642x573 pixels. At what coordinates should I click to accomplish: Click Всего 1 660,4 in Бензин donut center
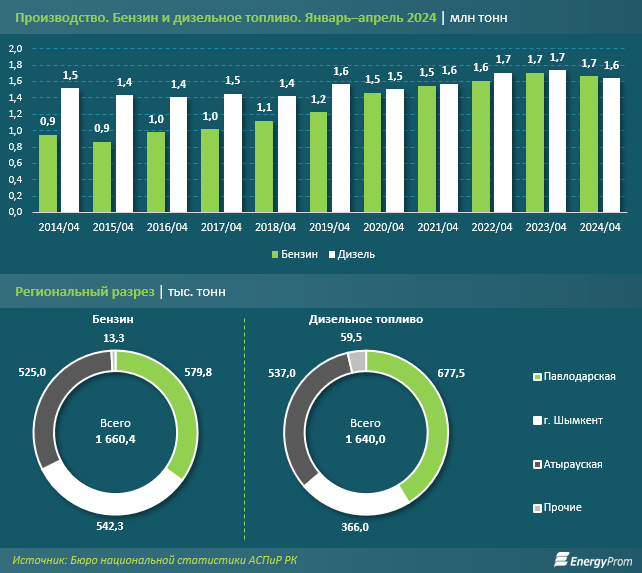(x=114, y=431)
